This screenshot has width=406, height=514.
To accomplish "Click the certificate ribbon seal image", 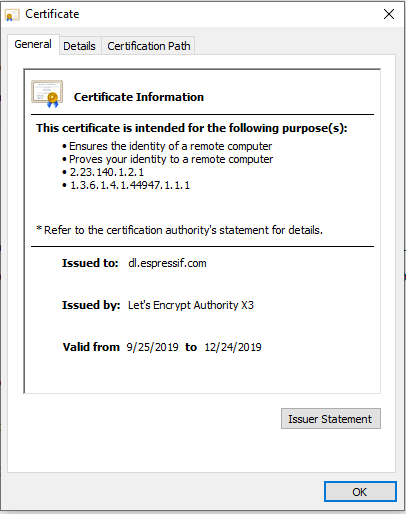I will pos(47,94).
